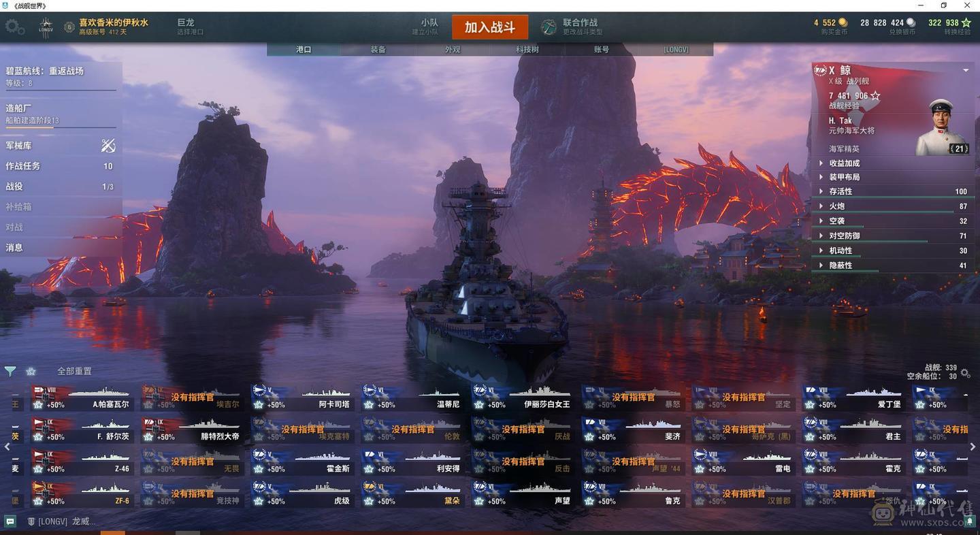The height and width of the screenshot is (535, 980).
Task: Collapse the ship info panel arrow
Action: click(x=966, y=70)
